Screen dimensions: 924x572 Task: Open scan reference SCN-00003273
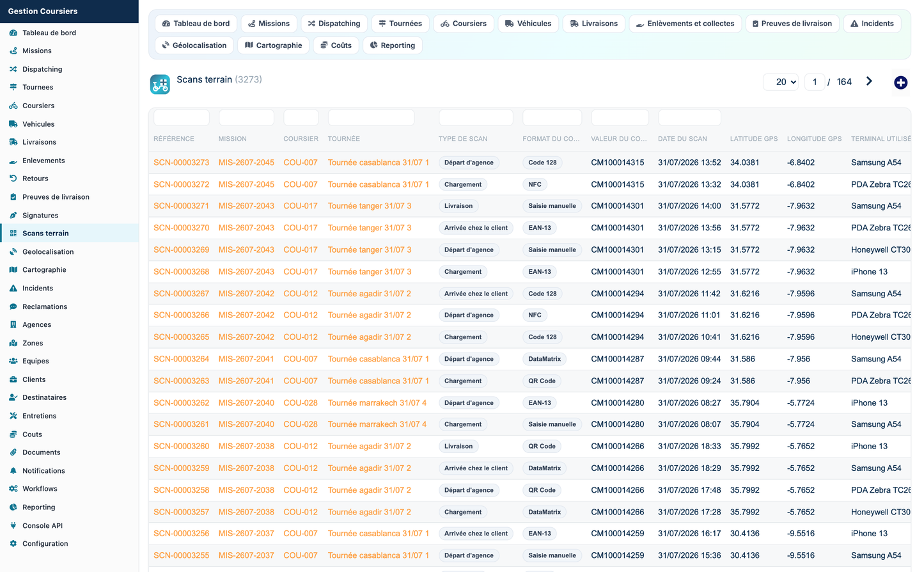pyautogui.click(x=181, y=163)
